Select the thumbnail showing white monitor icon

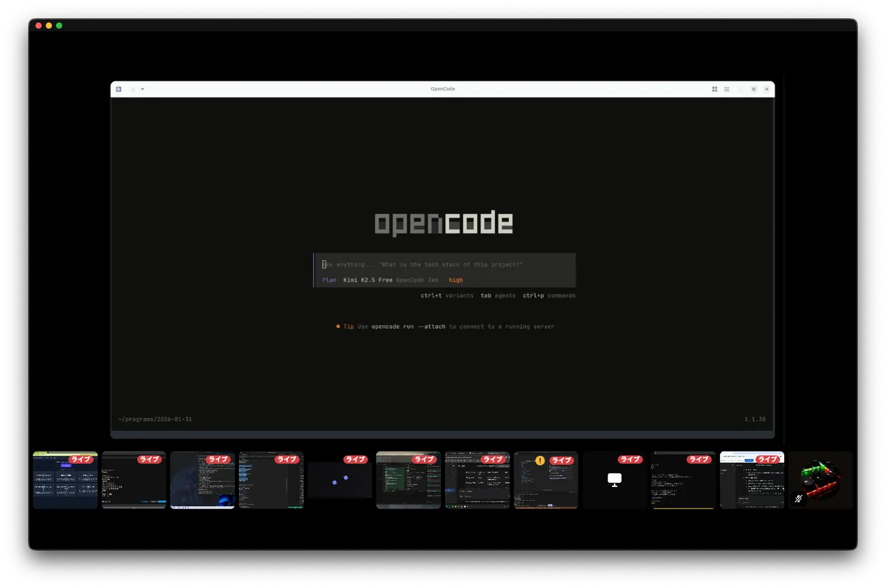[614, 479]
